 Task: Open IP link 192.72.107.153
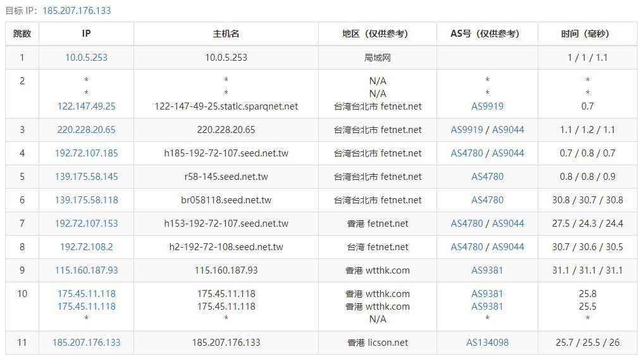tap(86, 224)
